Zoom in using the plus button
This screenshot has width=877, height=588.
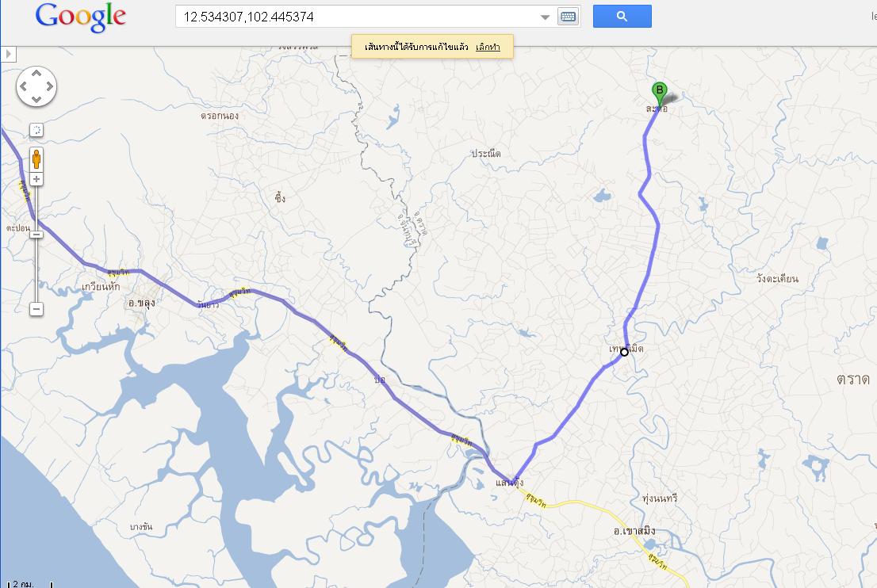click(36, 179)
